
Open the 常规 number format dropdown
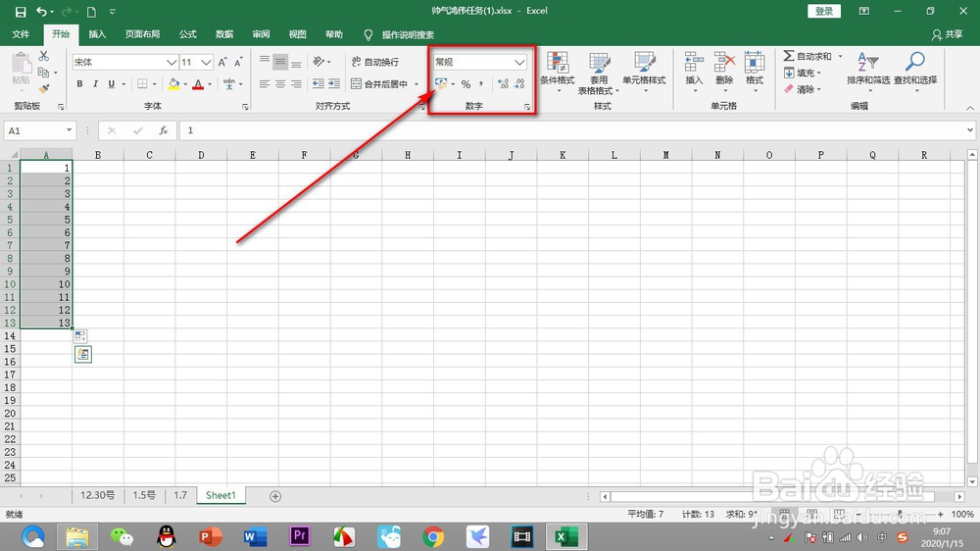tap(518, 62)
